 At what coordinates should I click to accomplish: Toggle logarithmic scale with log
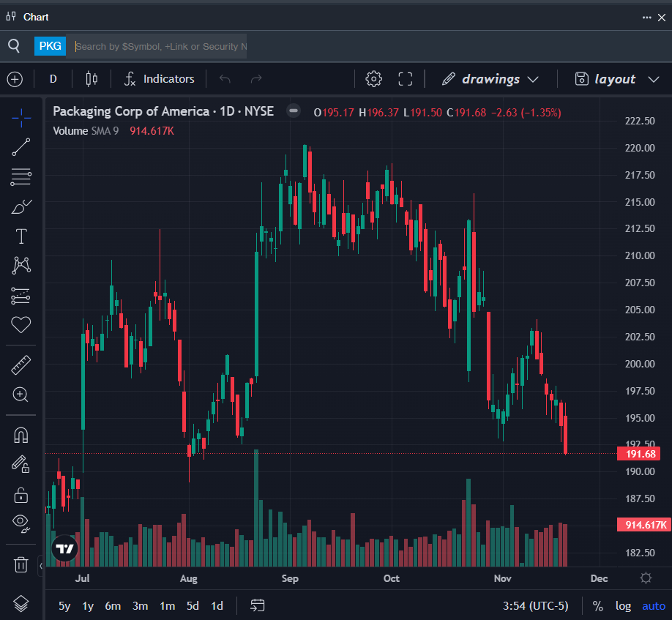(623, 606)
